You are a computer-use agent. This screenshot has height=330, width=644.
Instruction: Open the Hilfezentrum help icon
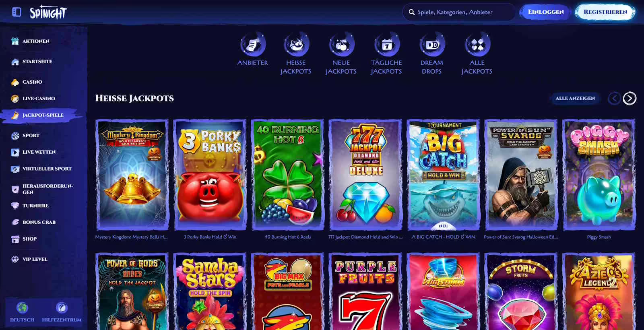61,308
